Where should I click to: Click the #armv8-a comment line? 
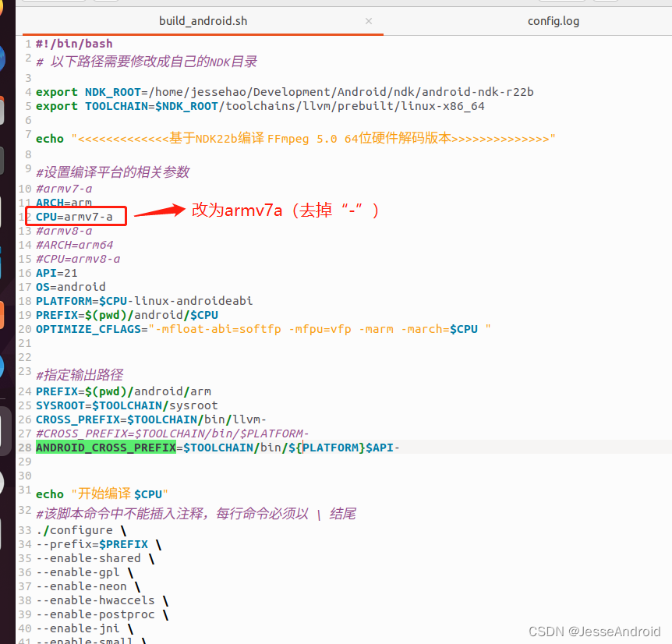point(64,231)
